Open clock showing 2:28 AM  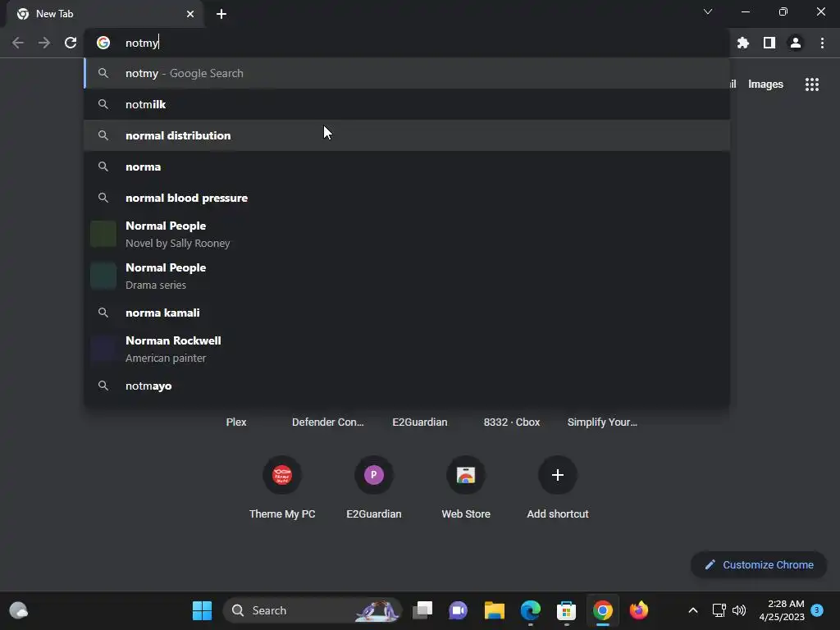(781, 610)
